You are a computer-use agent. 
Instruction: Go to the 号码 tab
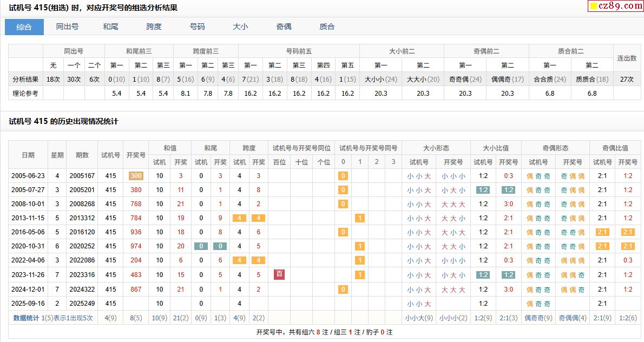coord(198,27)
